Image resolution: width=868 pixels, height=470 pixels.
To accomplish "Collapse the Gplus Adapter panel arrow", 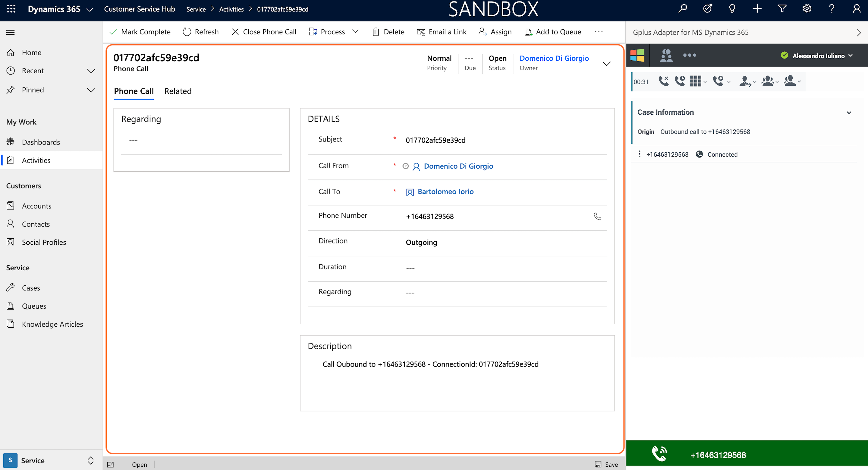I will tap(859, 32).
